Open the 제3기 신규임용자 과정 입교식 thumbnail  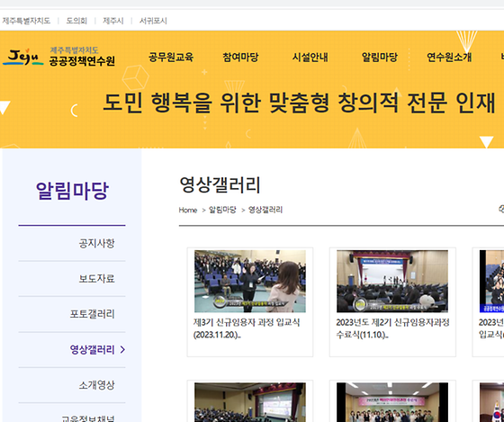coord(250,282)
